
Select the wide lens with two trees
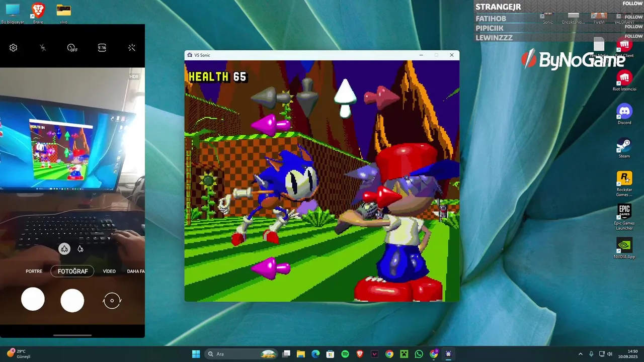[x=80, y=249]
